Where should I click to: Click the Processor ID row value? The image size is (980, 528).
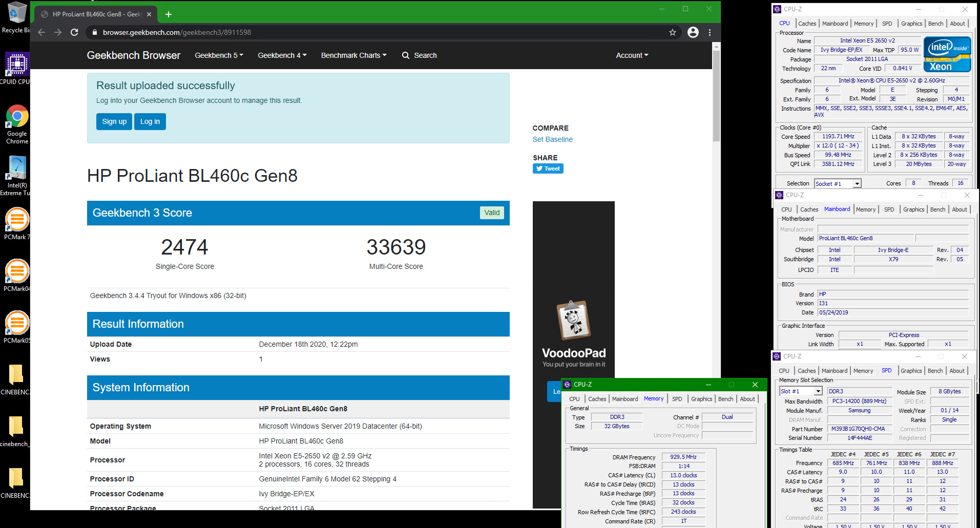pos(327,479)
